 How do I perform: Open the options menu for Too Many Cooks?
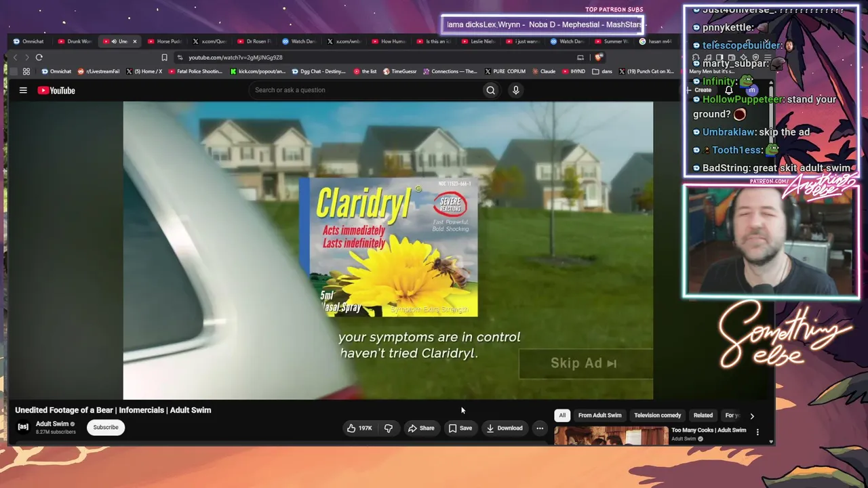[757, 432]
